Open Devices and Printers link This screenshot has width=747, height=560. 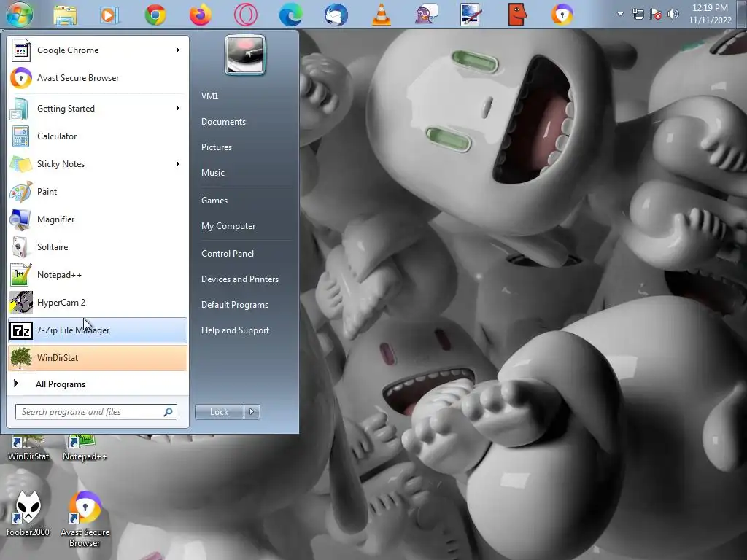(239, 279)
